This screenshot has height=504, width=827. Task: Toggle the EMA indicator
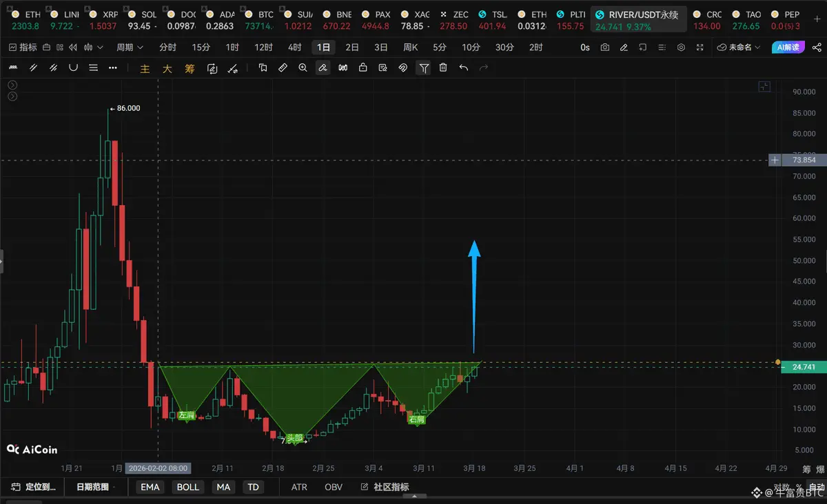(150, 487)
